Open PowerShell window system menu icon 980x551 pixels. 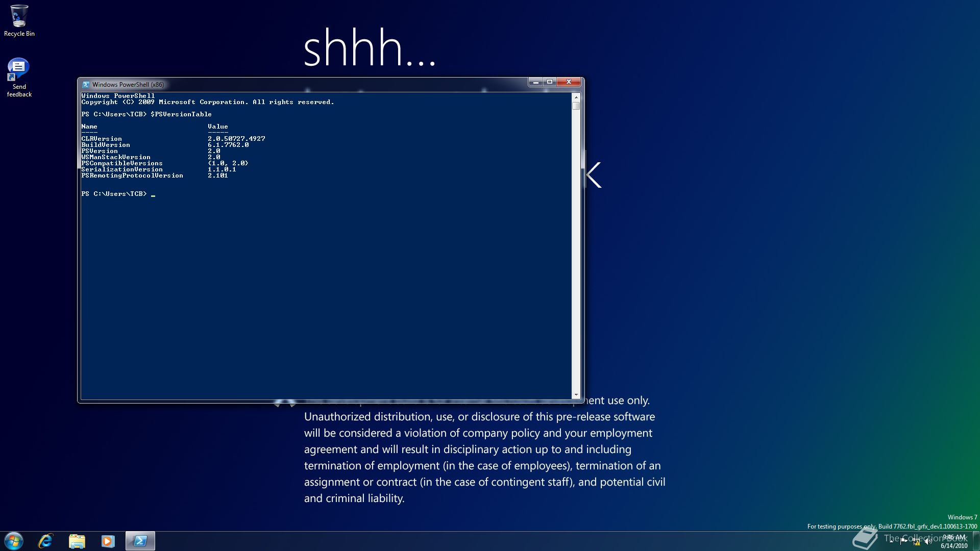(86, 85)
